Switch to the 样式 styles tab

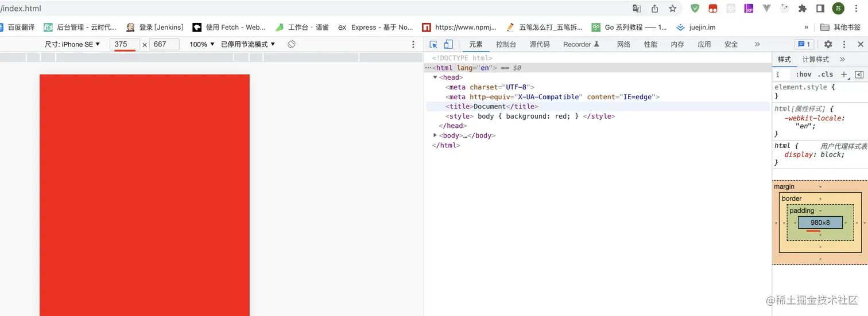784,60
